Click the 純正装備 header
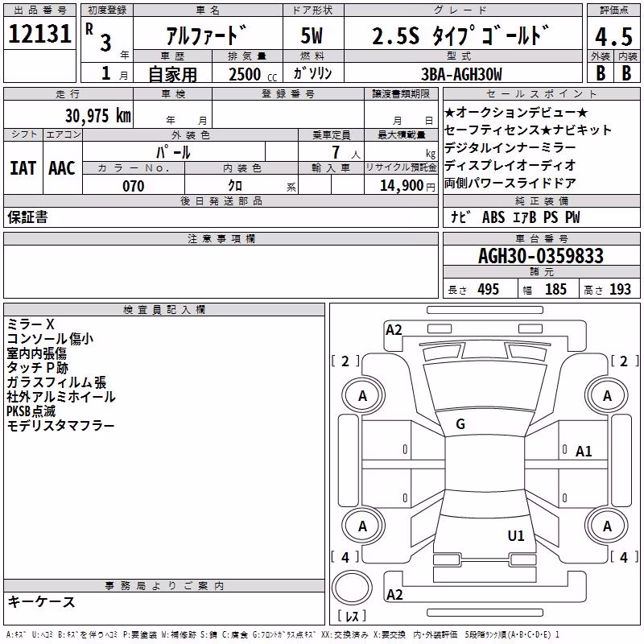Screen dimensions: 644x644 pyautogui.click(x=541, y=200)
